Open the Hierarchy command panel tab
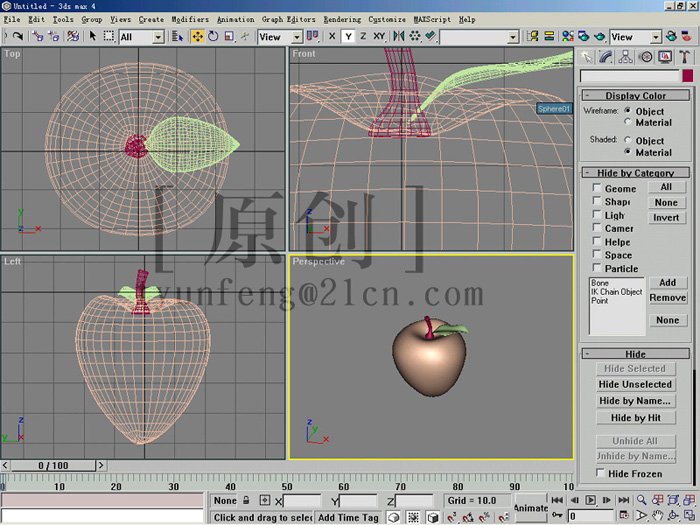 (625, 57)
